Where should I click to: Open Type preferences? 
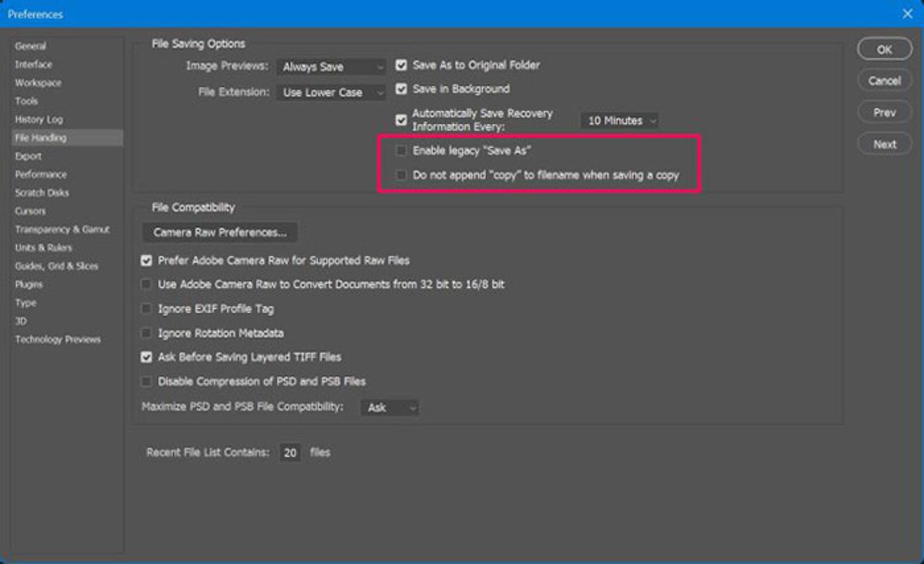pos(26,302)
